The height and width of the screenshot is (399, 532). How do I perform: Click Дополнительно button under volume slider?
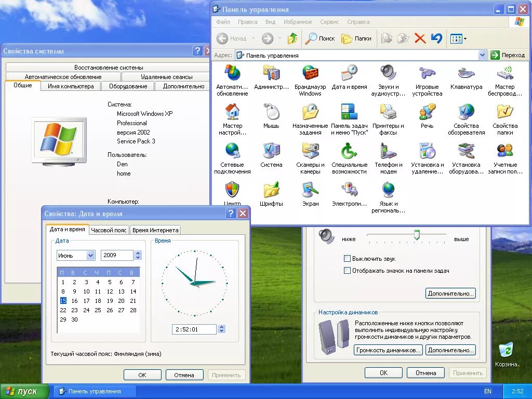pyautogui.click(x=450, y=293)
